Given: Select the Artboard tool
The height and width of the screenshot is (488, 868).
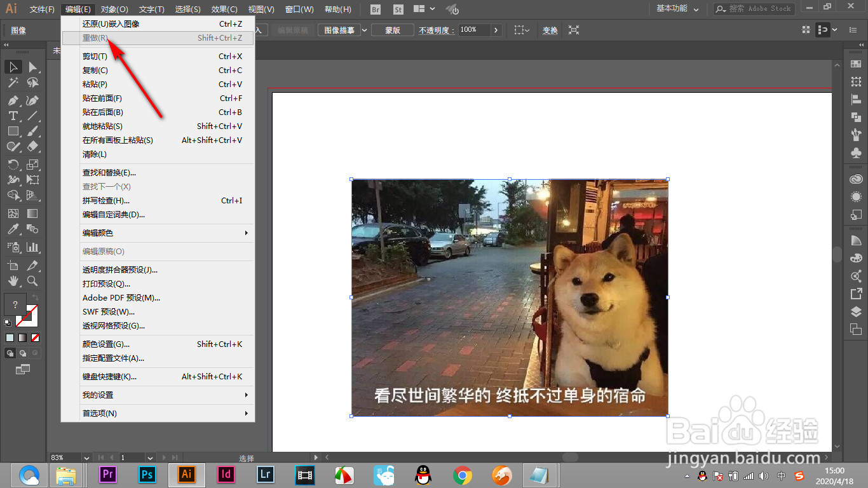Looking at the screenshot, I should point(13,265).
